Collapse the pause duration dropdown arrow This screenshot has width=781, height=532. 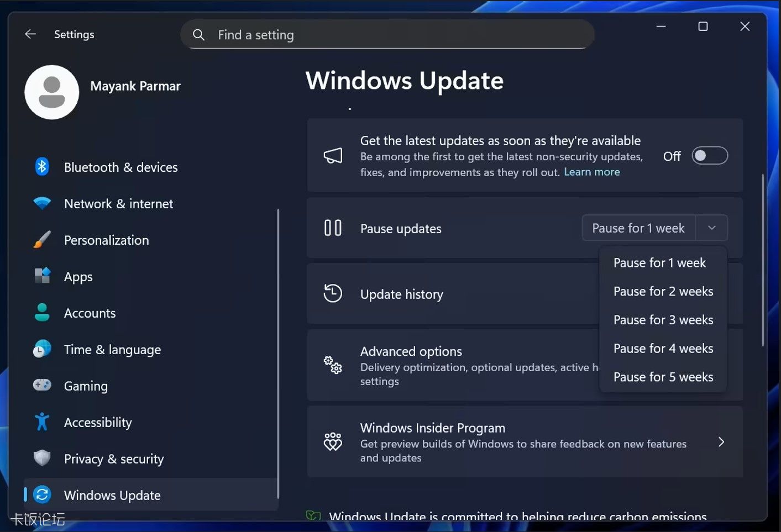click(712, 228)
